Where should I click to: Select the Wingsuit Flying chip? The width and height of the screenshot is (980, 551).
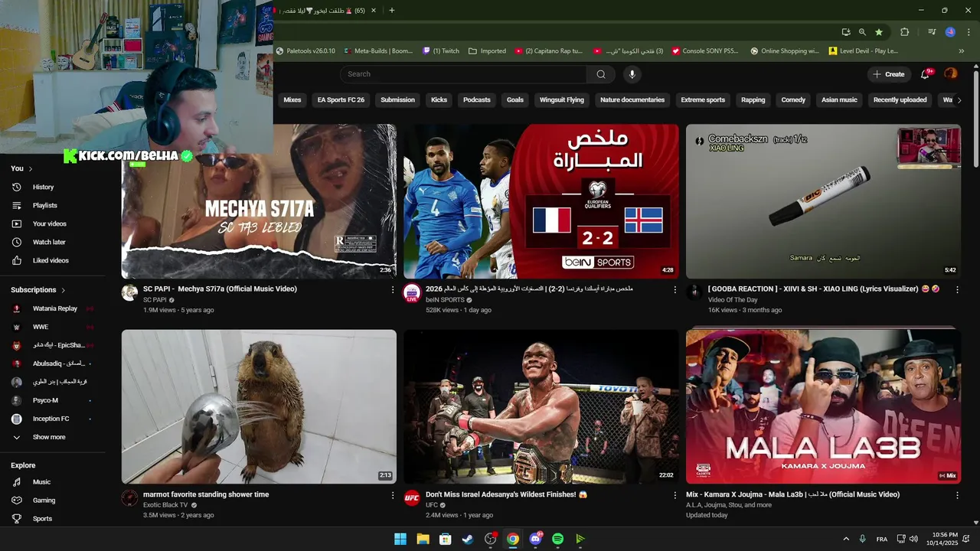point(561,99)
